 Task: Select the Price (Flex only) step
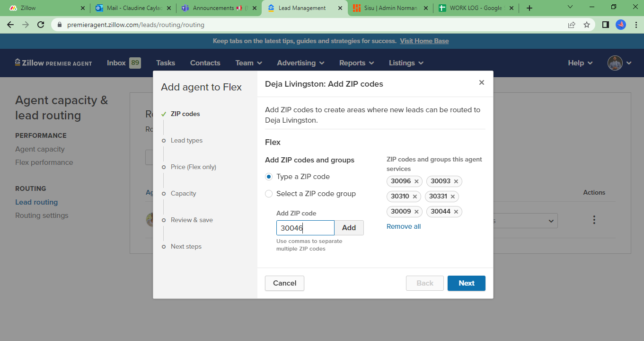coord(194,167)
